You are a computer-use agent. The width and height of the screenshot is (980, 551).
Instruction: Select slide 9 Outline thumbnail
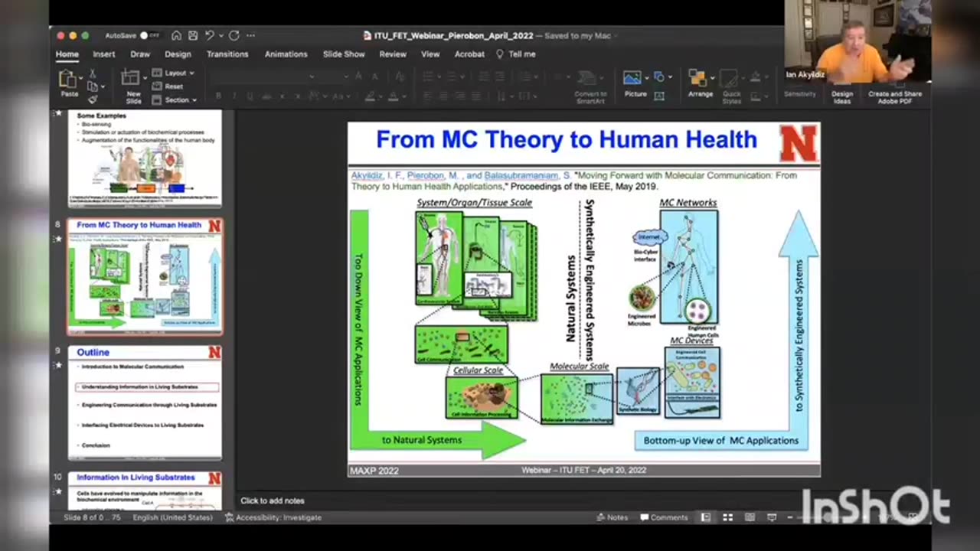pos(145,403)
